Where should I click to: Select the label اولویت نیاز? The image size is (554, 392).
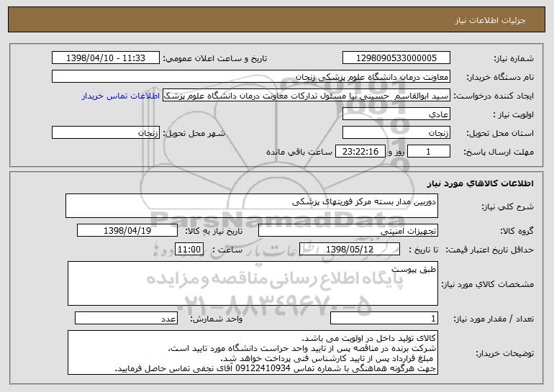[x=513, y=114]
